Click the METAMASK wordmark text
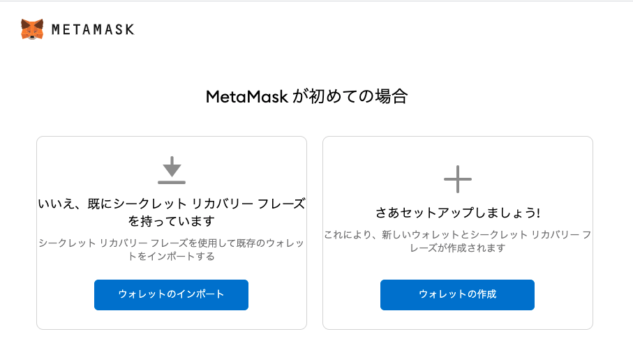 (93, 29)
